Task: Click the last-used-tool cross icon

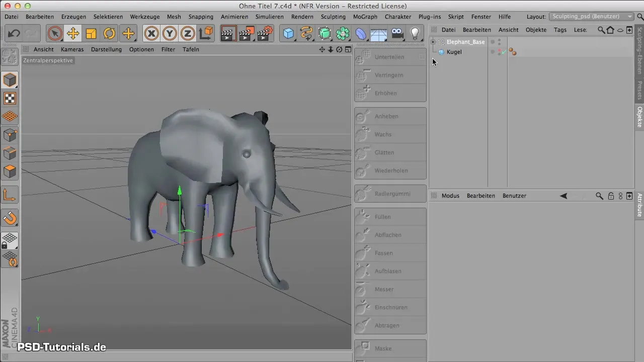Action: pos(128,34)
